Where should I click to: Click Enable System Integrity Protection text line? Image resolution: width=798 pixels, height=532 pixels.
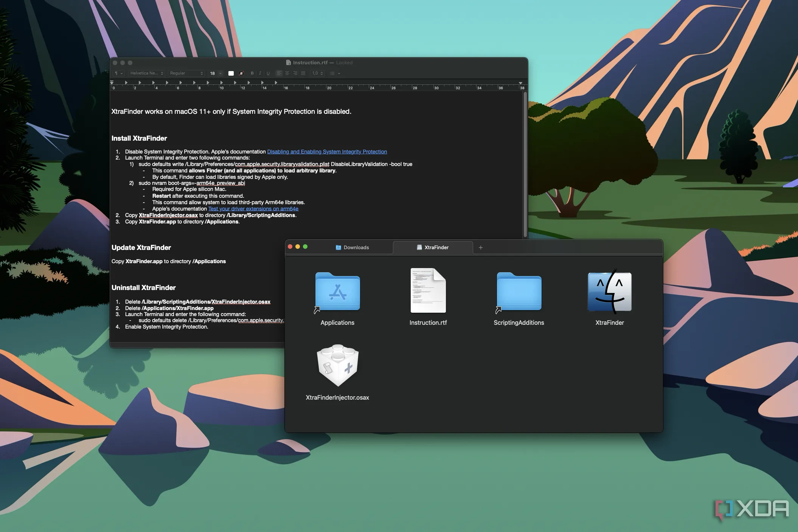pos(166,327)
